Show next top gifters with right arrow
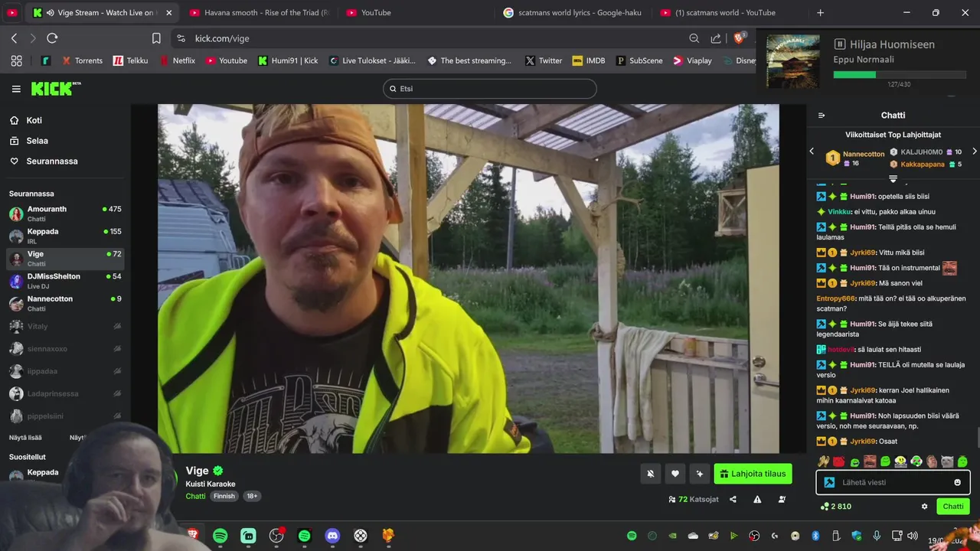 [x=974, y=152]
